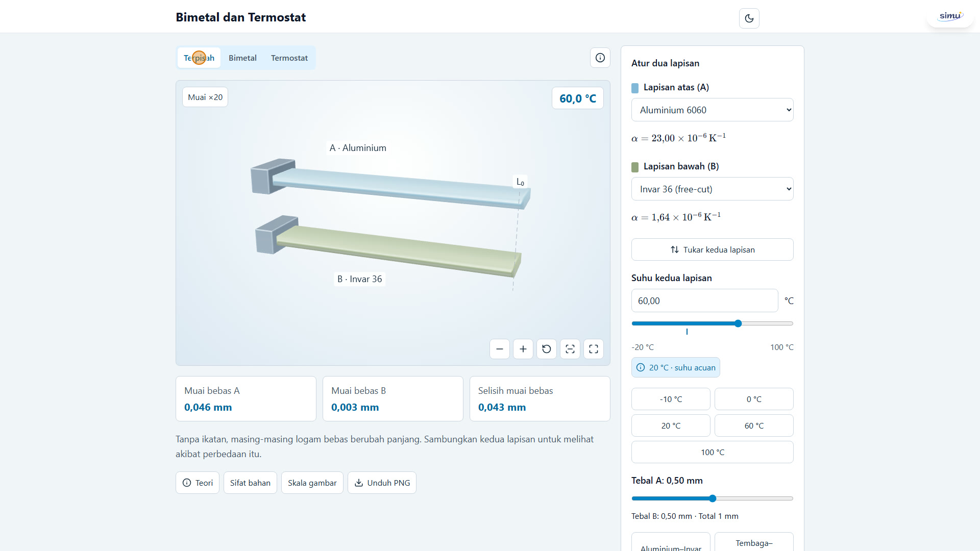Set temperature preset to 0 °C
Viewport: 980px width, 551px height.
tap(754, 399)
